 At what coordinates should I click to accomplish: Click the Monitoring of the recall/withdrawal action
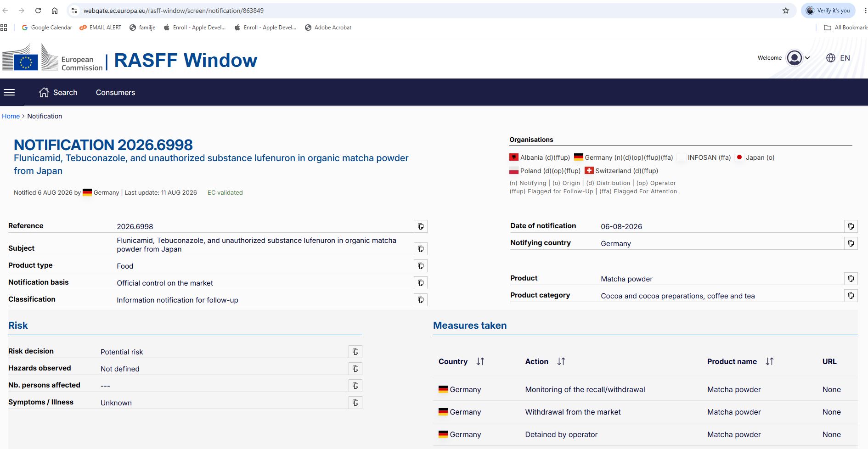click(x=585, y=389)
